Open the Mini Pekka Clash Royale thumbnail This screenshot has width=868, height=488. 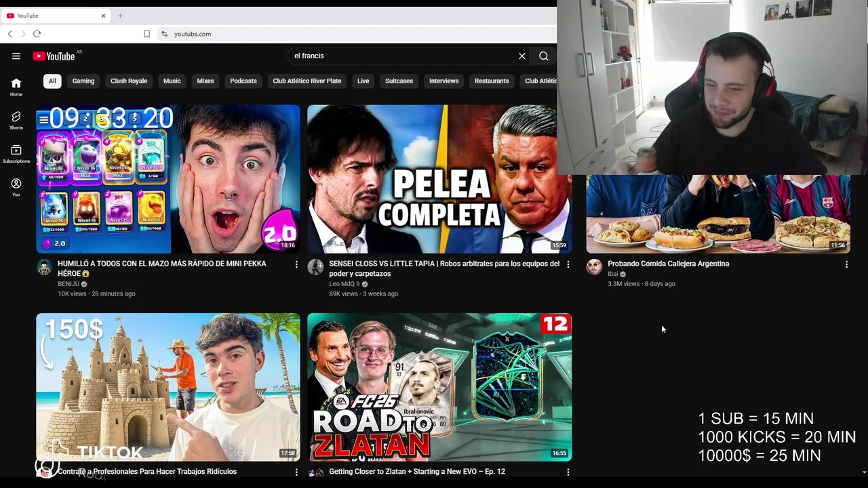click(168, 179)
